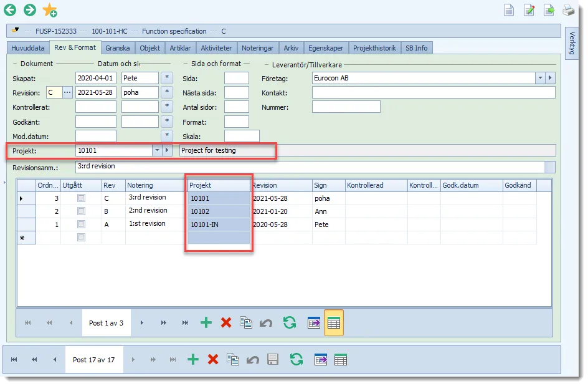This screenshot has width=588, height=386.
Task: Switch to the Granska tab
Action: click(117, 48)
